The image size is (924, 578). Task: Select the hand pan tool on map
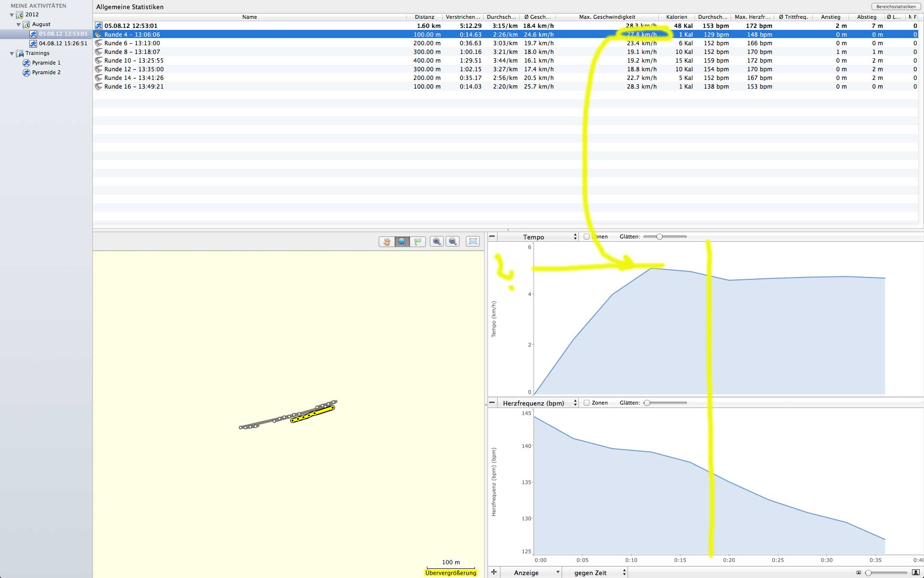[x=386, y=242]
